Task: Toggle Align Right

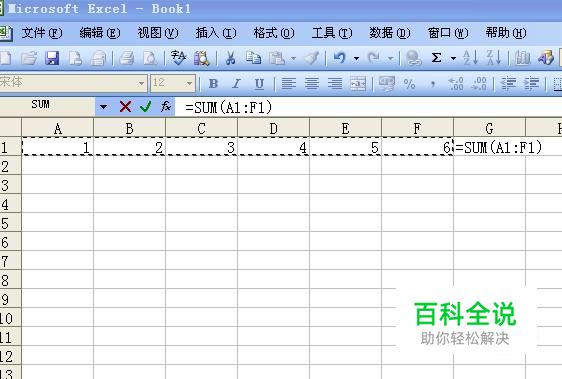Action: (335, 84)
